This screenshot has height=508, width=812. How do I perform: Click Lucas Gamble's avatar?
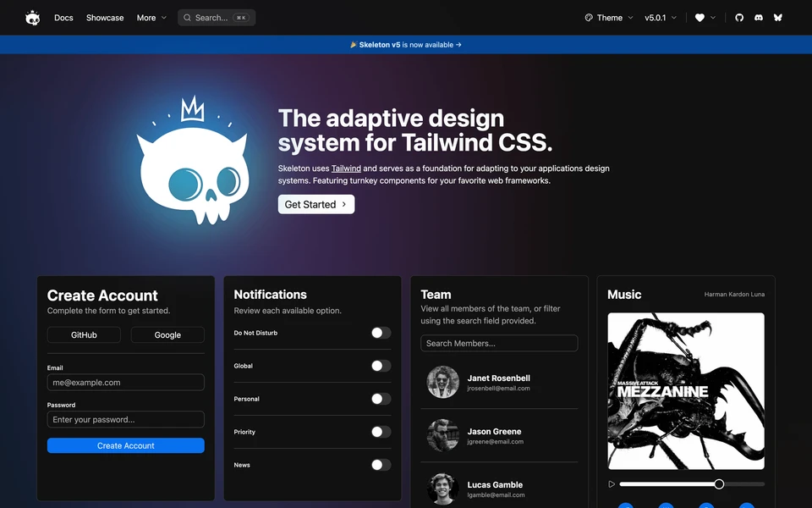pos(442,489)
